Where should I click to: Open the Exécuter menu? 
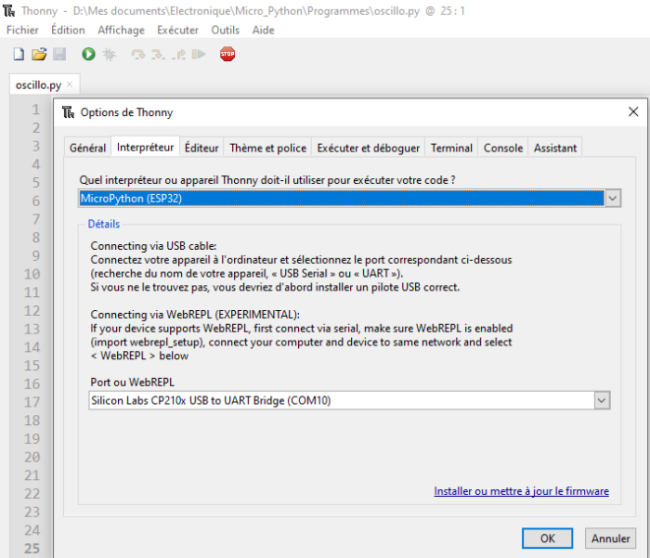pyautogui.click(x=177, y=30)
